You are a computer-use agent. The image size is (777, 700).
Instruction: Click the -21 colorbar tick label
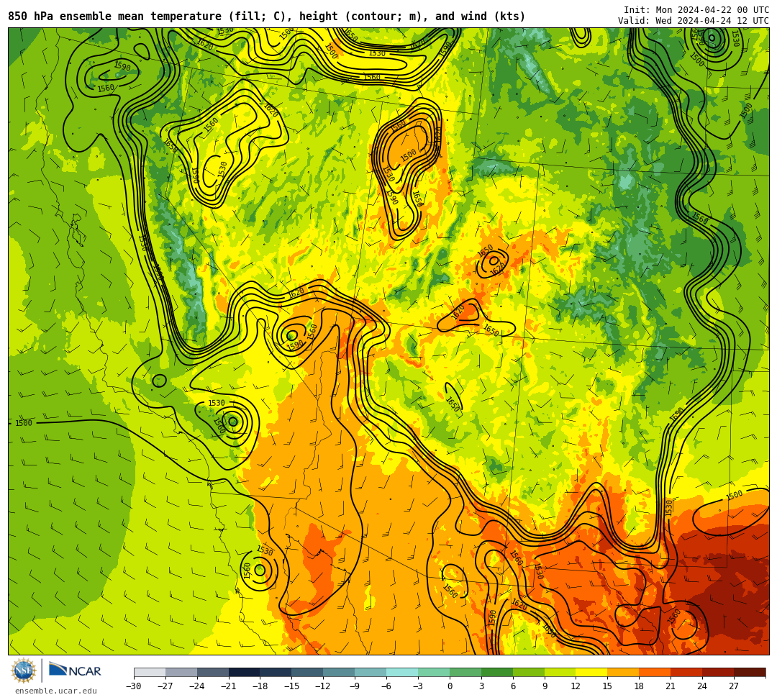point(229,686)
